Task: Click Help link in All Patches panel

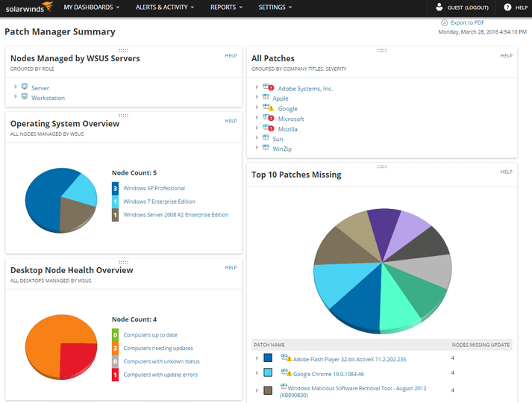Action: [506, 56]
